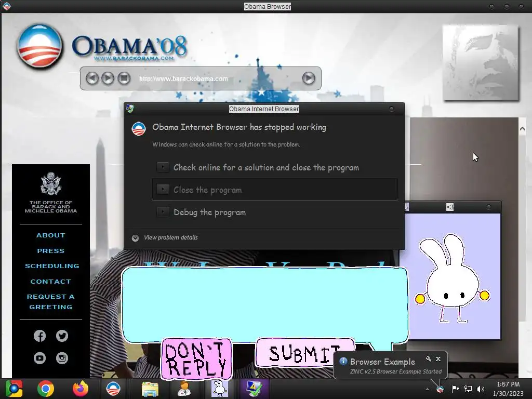
Task: Show hidden system tray icons arrow
Action: point(427,389)
